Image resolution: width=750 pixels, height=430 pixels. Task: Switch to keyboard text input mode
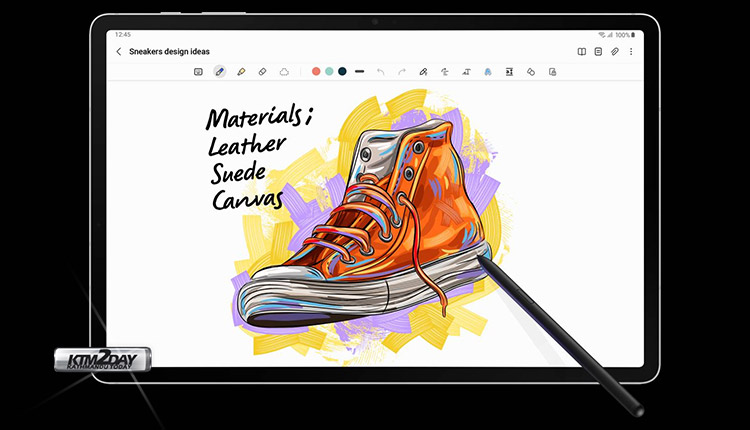tap(198, 72)
